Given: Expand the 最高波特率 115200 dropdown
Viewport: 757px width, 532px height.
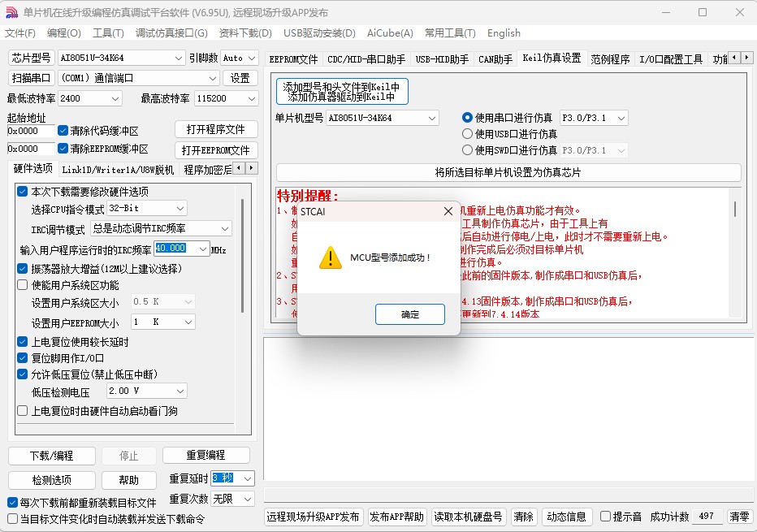Looking at the screenshot, I should [252, 98].
